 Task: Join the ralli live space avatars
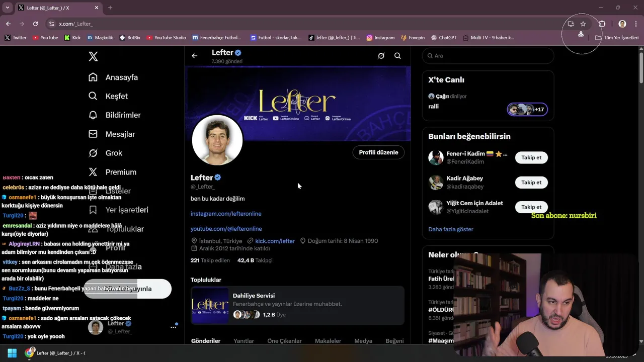pyautogui.click(x=527, y=109)
